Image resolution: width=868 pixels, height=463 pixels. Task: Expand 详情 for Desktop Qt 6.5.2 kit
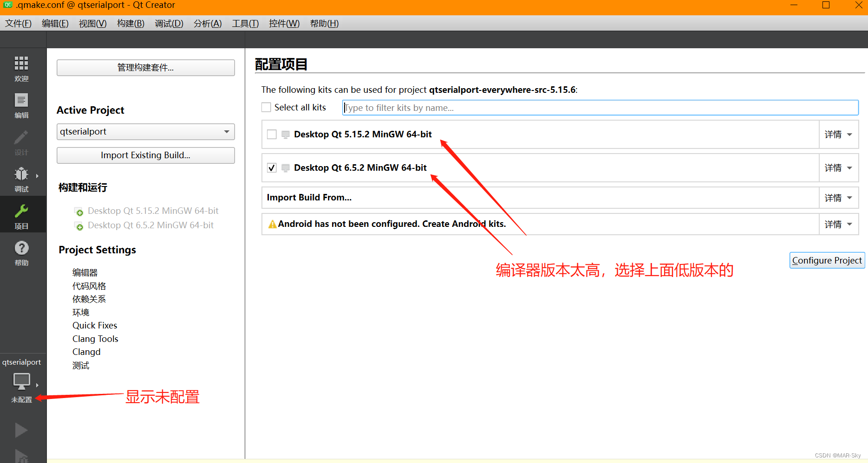coord(838,168)
